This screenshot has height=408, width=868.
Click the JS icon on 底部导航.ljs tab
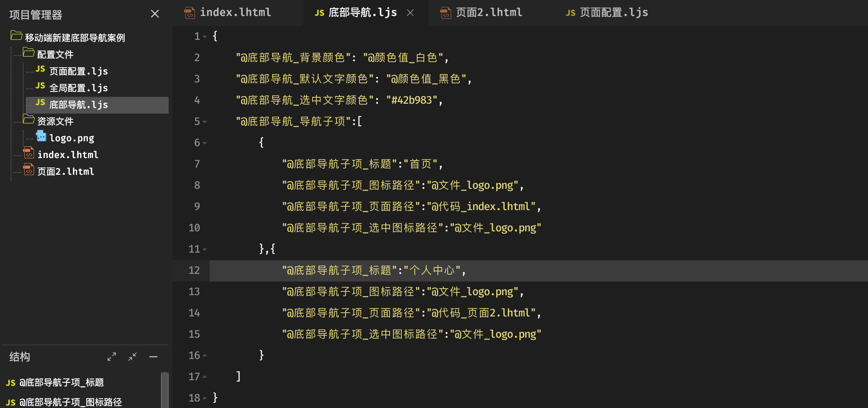click(319, 13)
